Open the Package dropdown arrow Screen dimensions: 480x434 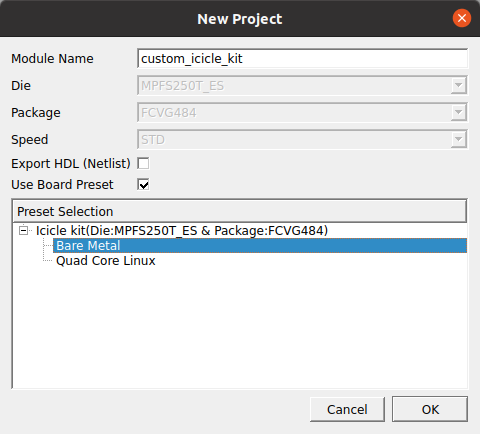(x=458, y=113)
